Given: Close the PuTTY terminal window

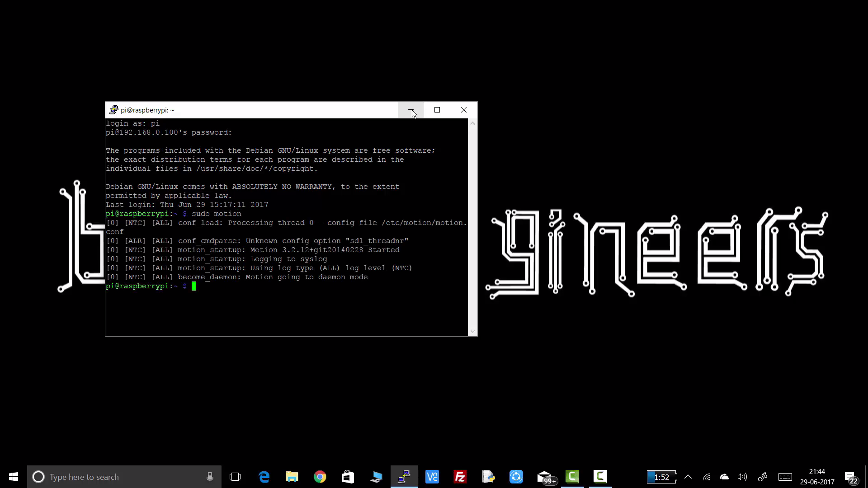Looking at the screenshot, I should pos(464,110).
